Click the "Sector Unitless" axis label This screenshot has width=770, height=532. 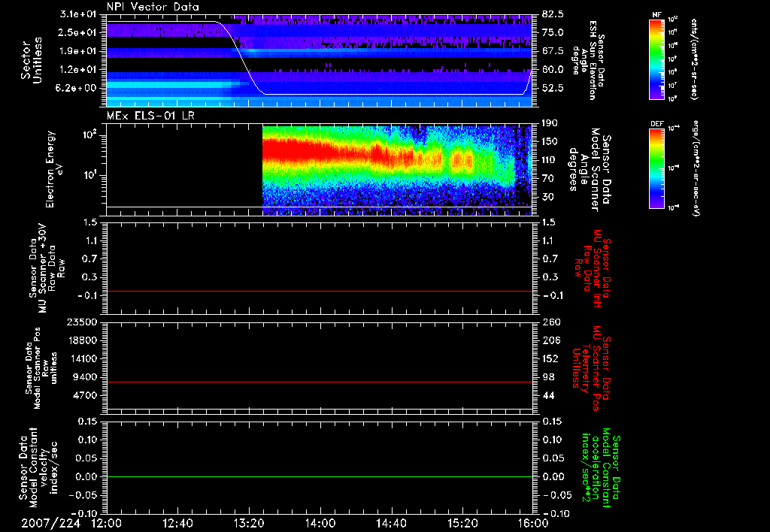pyautogui.click(x=32, y=60)
